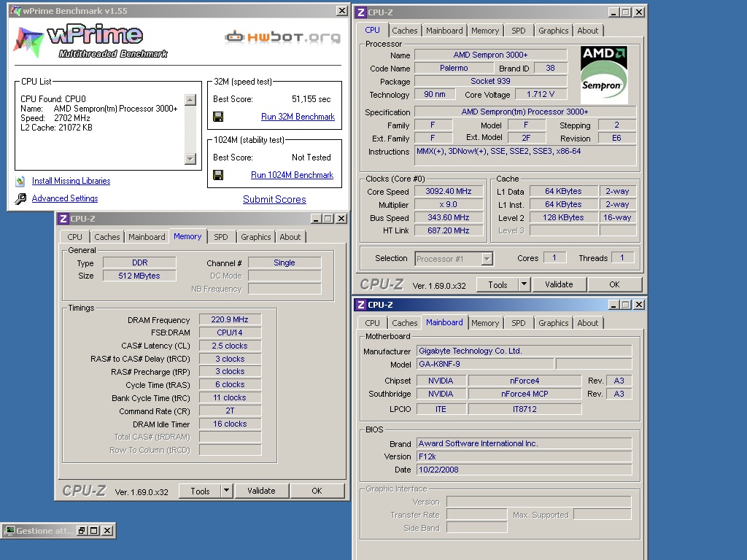Select Graphics tab in Memory window

[x=256, y=237]
